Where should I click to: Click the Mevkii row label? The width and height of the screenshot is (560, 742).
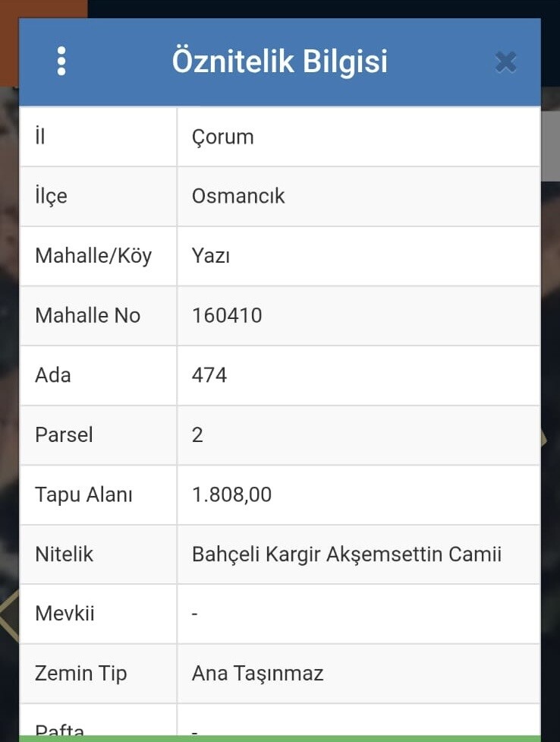click(x=64, y=614)
